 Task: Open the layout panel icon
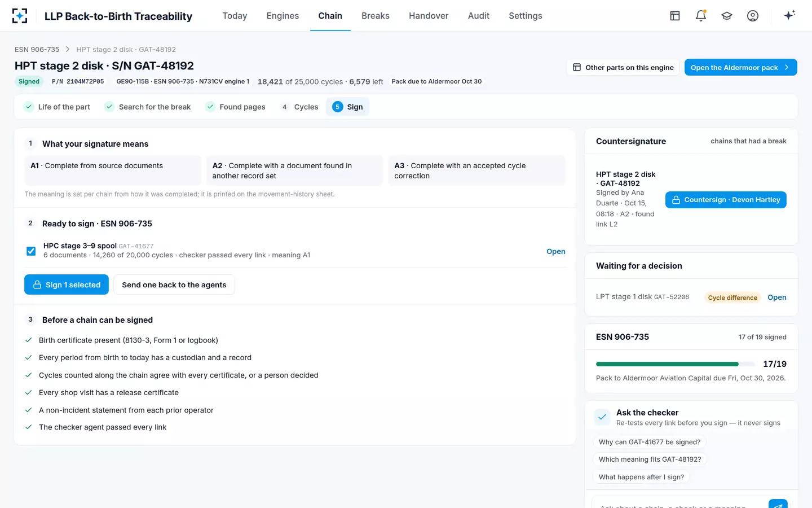pyautogui.click(x=675, y=16)
